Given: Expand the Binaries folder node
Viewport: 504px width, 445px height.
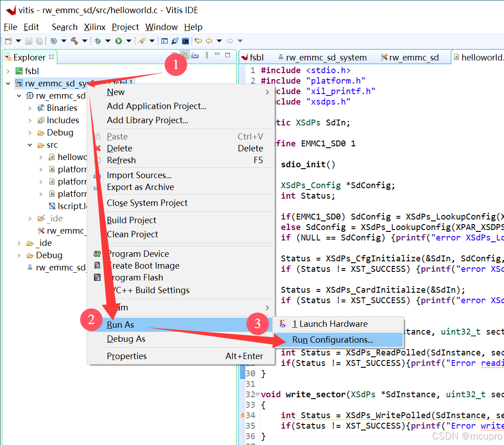Looking at the screenshot, I should [x=30, y=108].
